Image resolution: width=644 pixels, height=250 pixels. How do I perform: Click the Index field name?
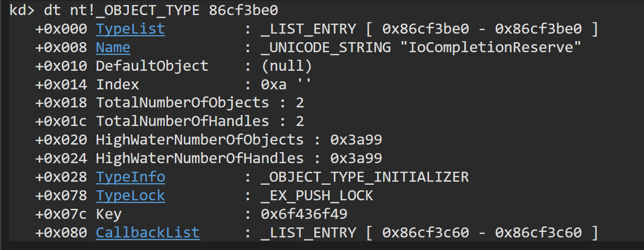click(118, 85)
